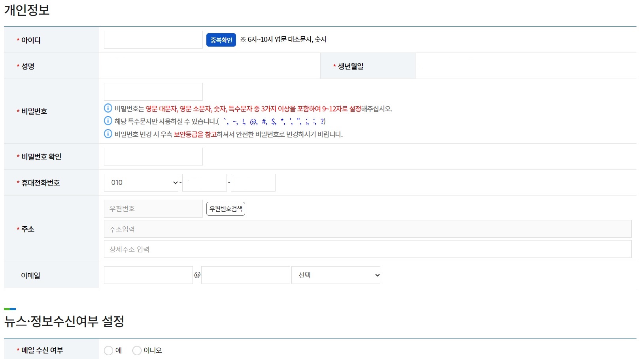Click the 주소입력 address entry field
Viewport: 644px width, 359px height.
tap(277, 229)
